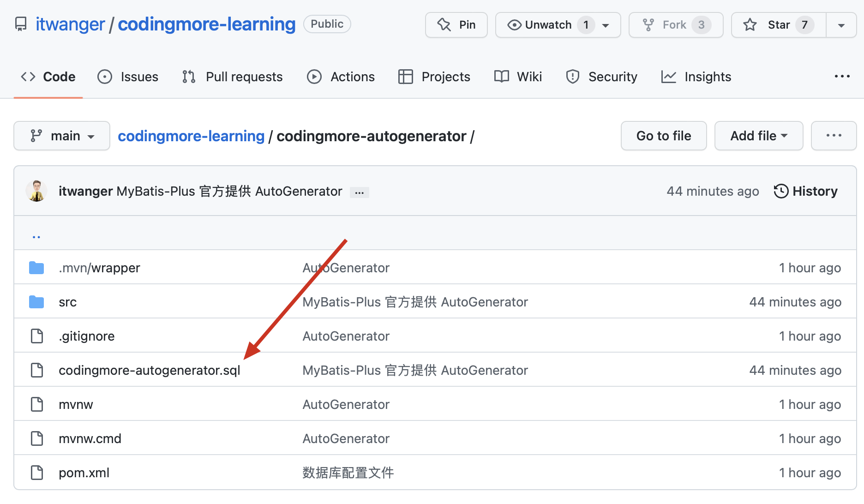864x504 pixels.
Task: Click the src folder icon
Action: [x=36, y=302]
